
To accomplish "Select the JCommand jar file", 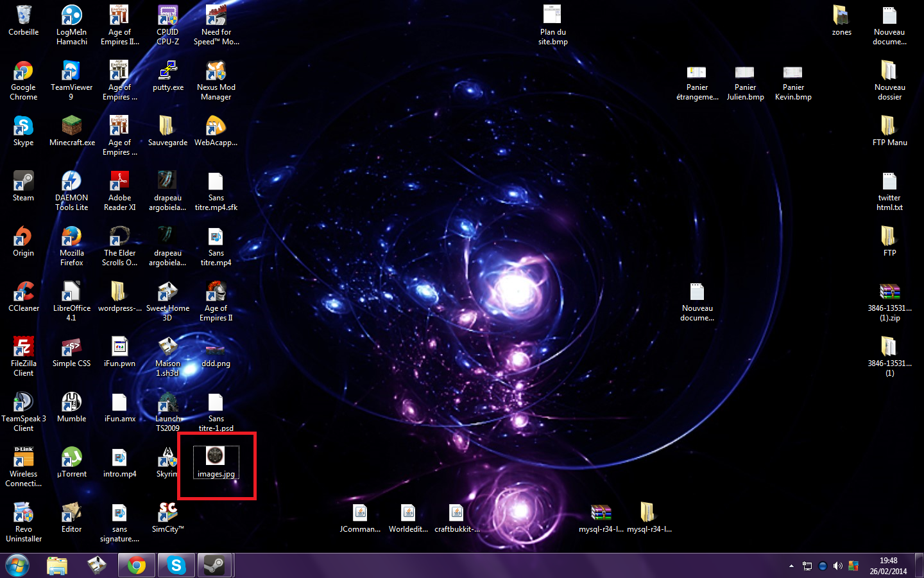I will [360, 518].
